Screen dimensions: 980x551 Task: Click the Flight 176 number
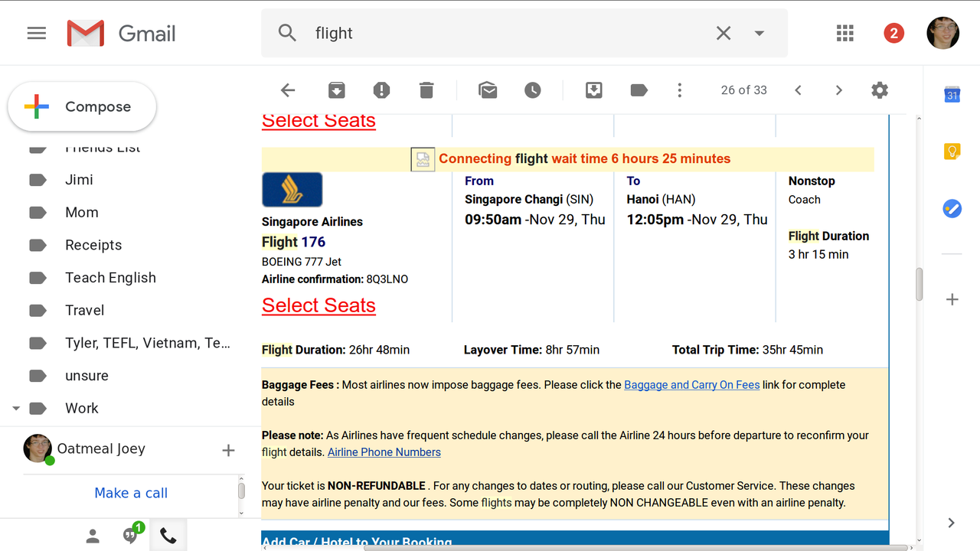(313, 242)
